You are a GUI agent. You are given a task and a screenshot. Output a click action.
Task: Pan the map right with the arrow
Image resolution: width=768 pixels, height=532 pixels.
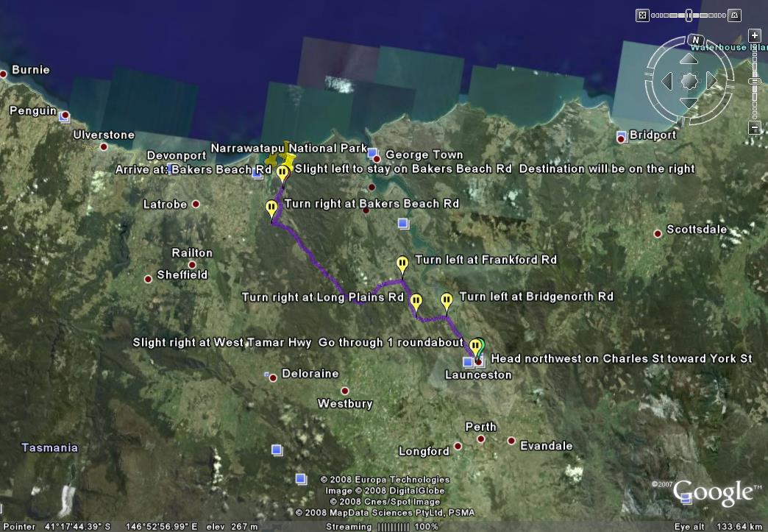coord(711,81)
